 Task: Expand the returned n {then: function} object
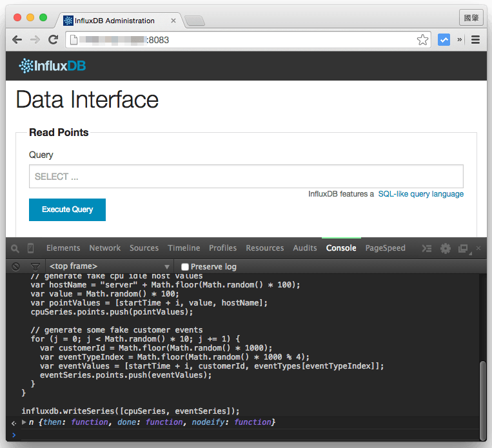24,422
